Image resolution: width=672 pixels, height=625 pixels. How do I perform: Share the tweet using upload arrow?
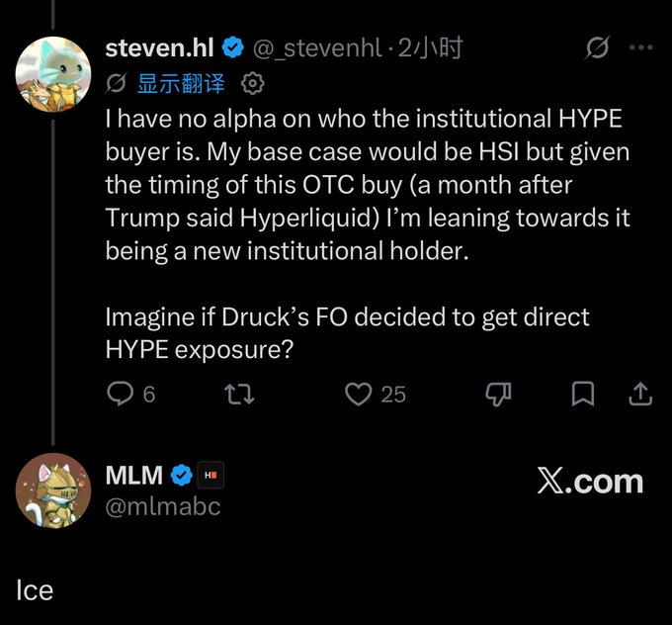click(x=640, y=394)
